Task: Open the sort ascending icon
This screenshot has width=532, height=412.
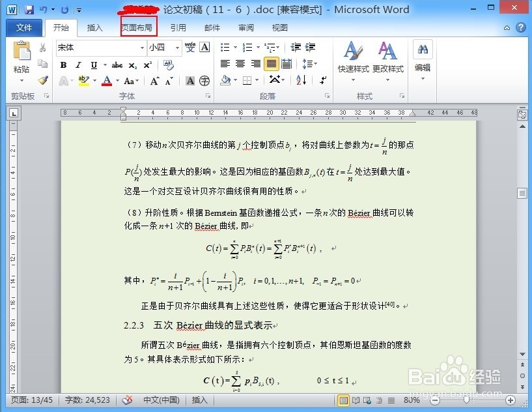Action: click(301, 80)
